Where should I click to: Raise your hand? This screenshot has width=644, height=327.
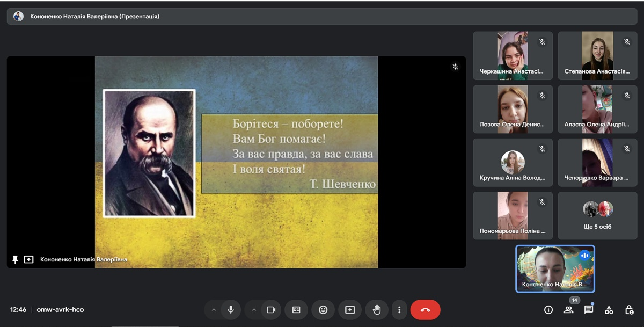(x=377, y=310)
